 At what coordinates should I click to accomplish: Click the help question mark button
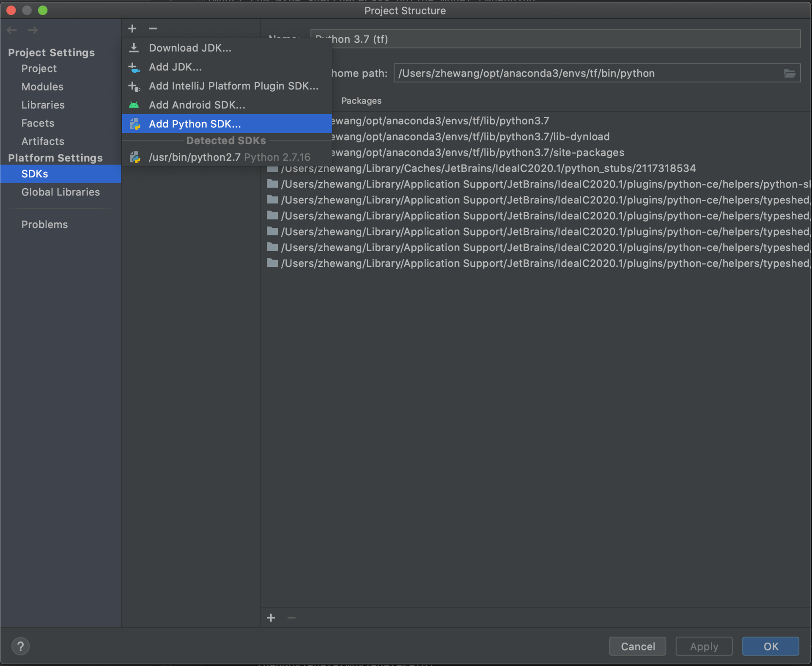(x=20, y=646)
